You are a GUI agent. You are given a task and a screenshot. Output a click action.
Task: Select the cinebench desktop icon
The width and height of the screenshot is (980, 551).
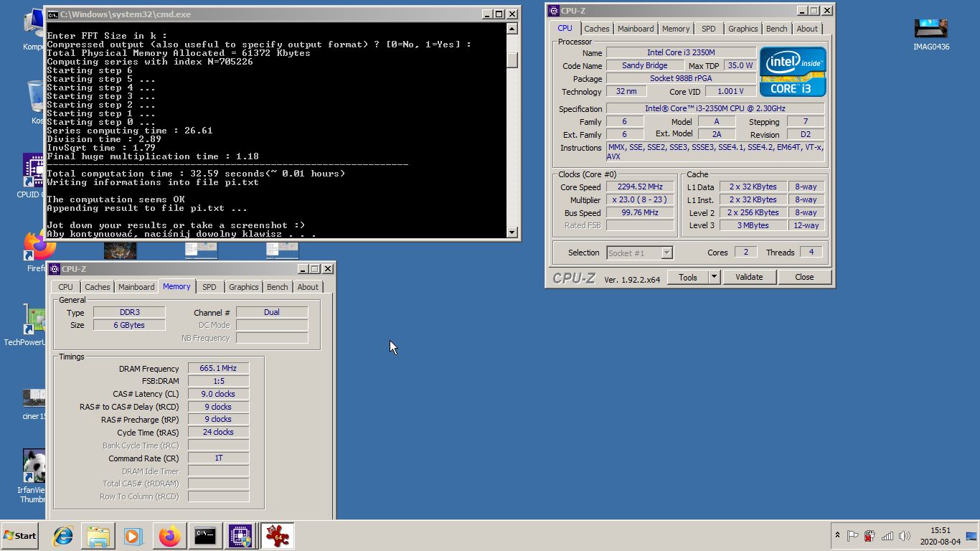tap(34, 403)
